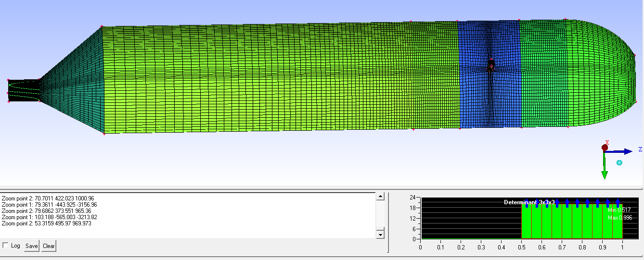Click the cyan sphere beside the axis triad
The height and width of the screenshot is (260, 644).
point(619,163)
